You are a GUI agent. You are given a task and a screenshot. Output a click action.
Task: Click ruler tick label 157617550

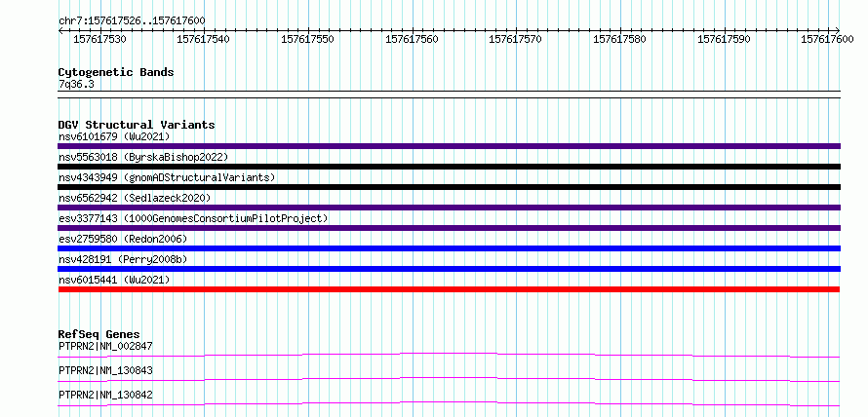click(x=308, y=39)
